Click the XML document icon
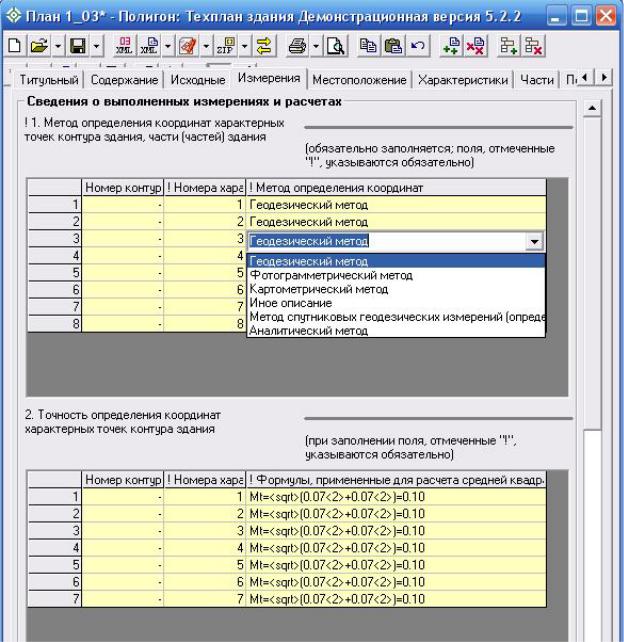The image size is (624, 642). tap(149, 45)
